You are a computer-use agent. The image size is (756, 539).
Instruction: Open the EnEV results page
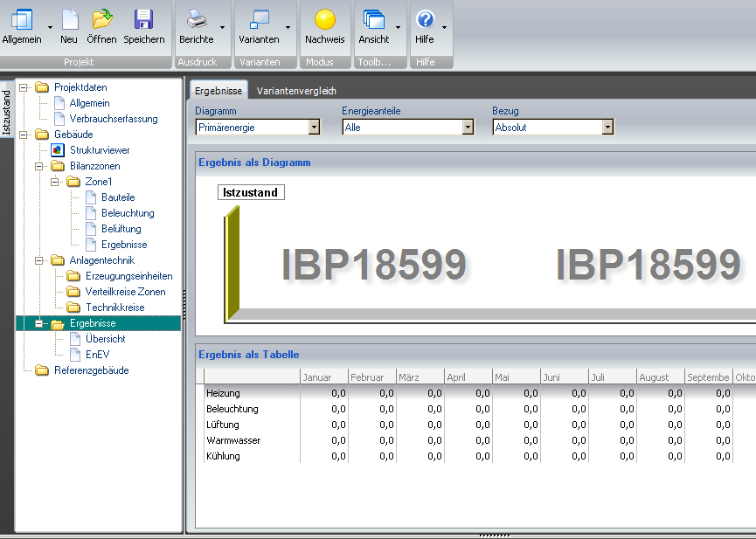97,355
